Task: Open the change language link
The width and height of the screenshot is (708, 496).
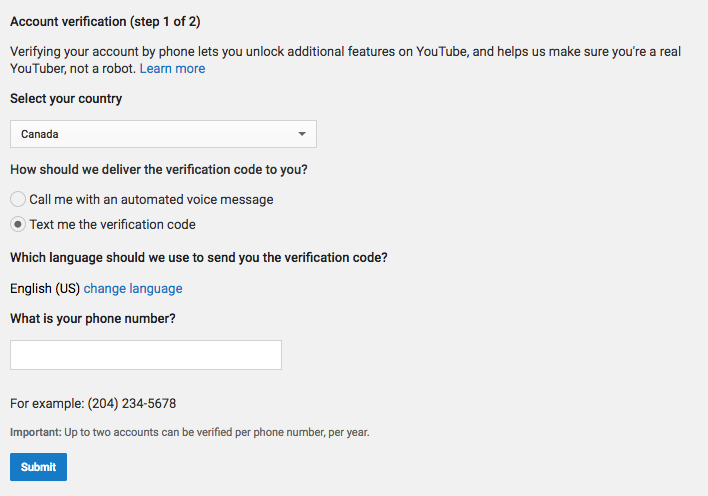Action: [x=133, y=288]
